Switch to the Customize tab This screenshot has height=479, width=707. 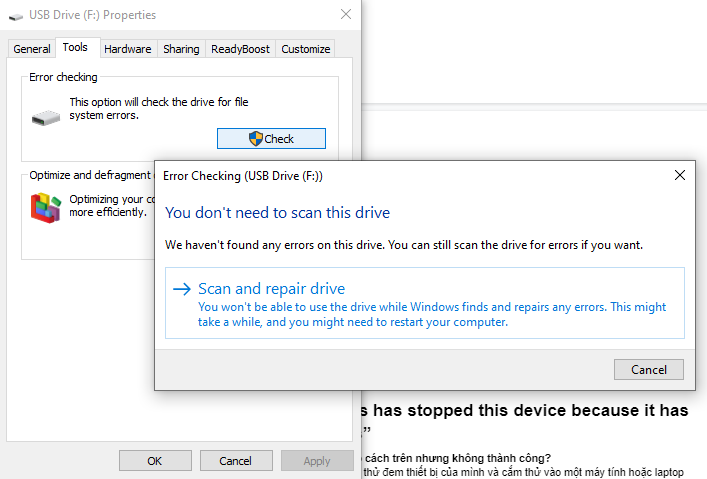pos(306,49)
